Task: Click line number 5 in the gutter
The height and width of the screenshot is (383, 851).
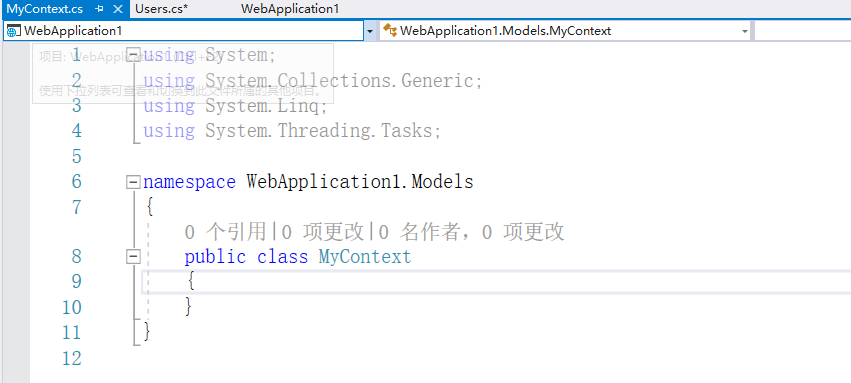Action: click(77, 157)
